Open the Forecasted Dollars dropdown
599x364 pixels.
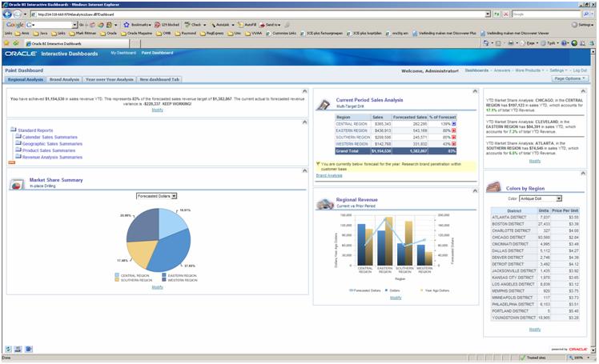pyautogui.click(x=157, y=196)
